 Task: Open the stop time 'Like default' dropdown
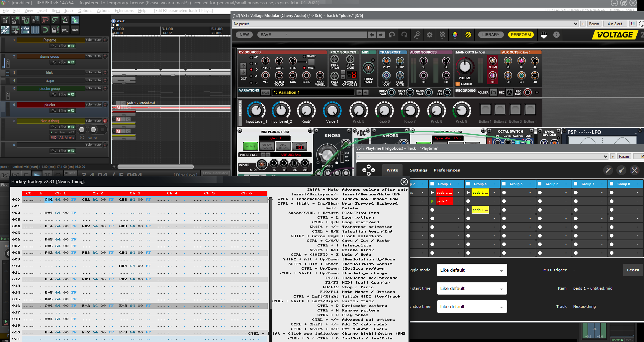[472, 307]
